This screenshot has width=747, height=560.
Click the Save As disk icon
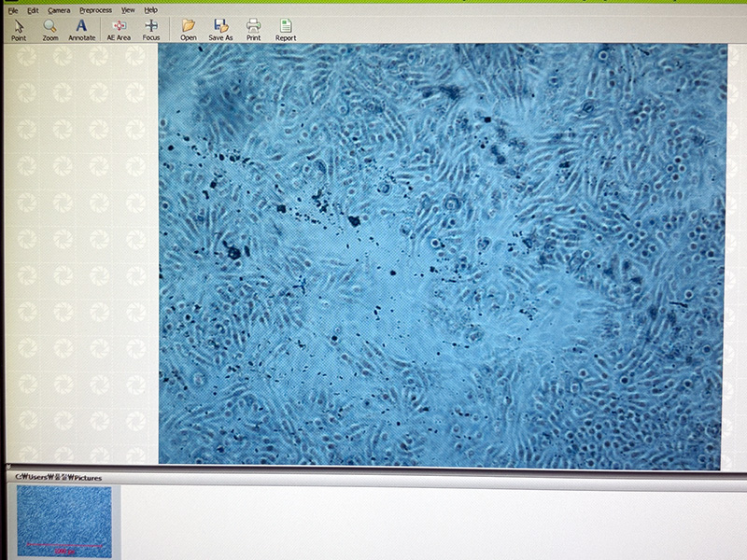pos(221,29)
